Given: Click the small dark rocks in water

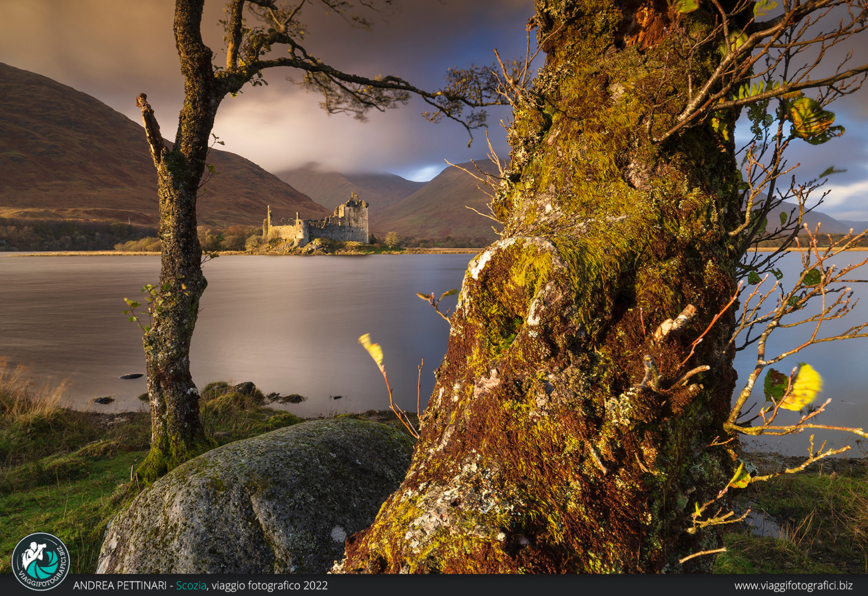Looking at the screenshot, I should point(130,376).
